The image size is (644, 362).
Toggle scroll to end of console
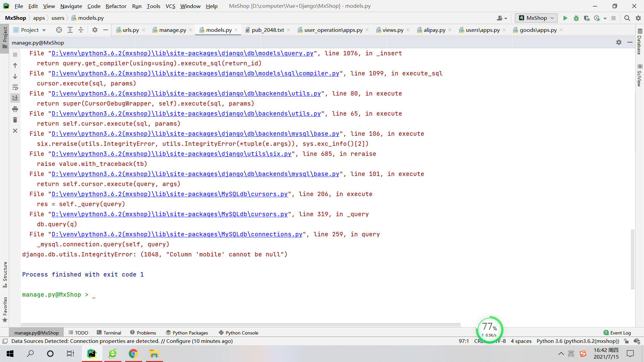point(15,98)
